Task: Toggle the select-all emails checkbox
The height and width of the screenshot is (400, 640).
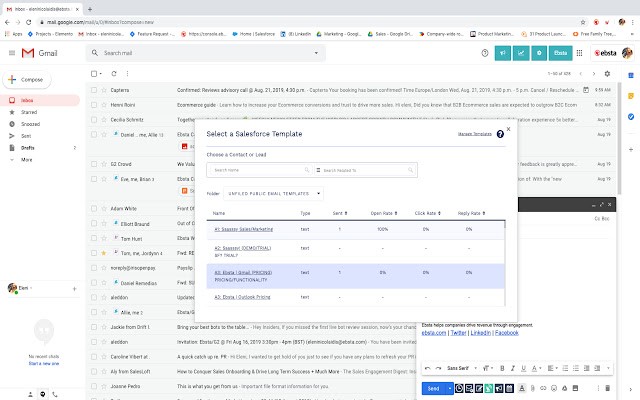Action: tap(94, 74)
